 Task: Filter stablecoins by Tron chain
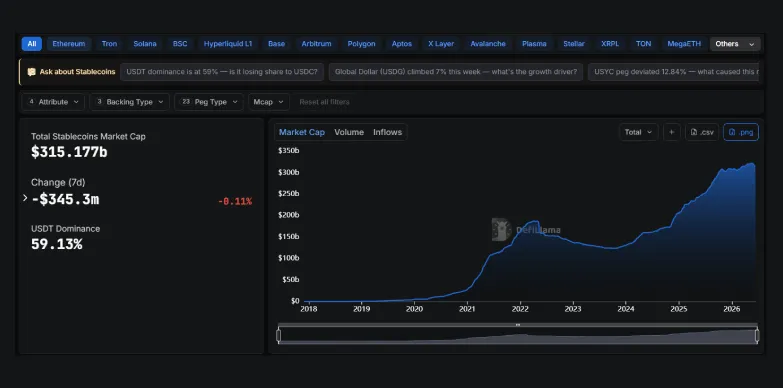tap(109, 44)
